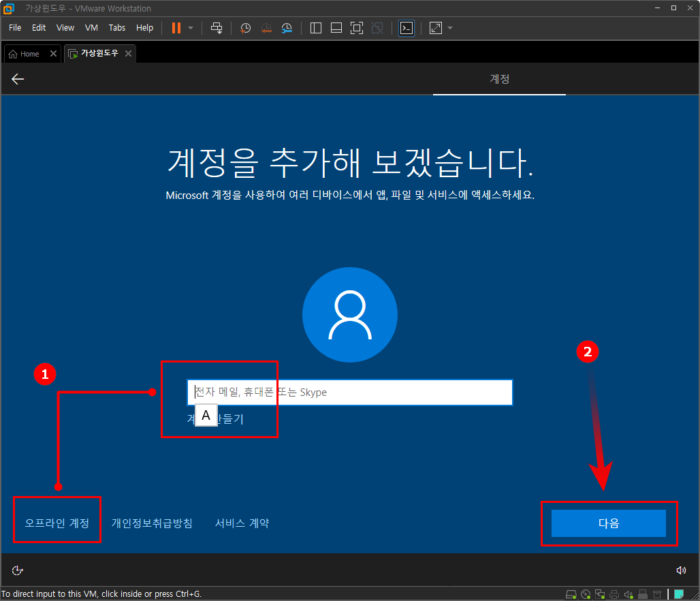The height and width of the screenshot is (601, 700).
Task: Choose 오프라인 계정 link
Action: (57, 523)
